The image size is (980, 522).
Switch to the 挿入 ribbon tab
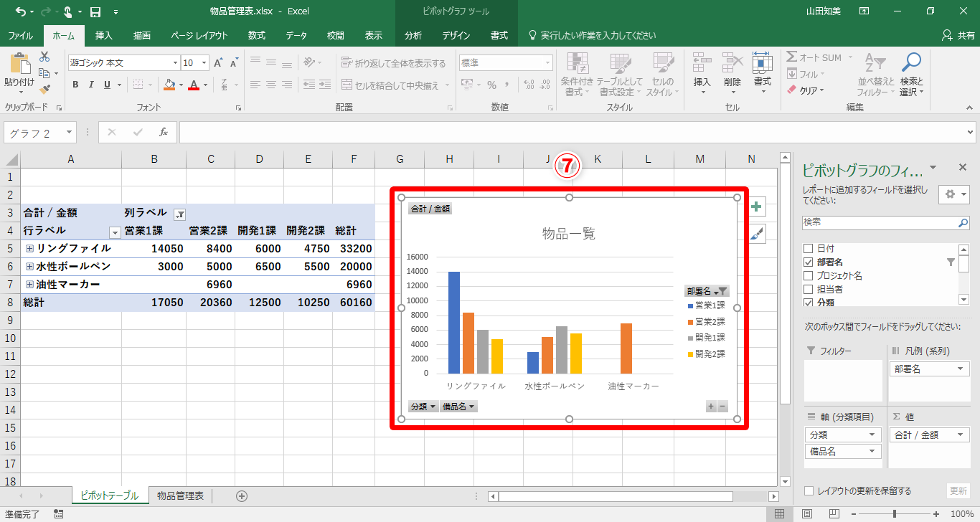tap(104, 35)
